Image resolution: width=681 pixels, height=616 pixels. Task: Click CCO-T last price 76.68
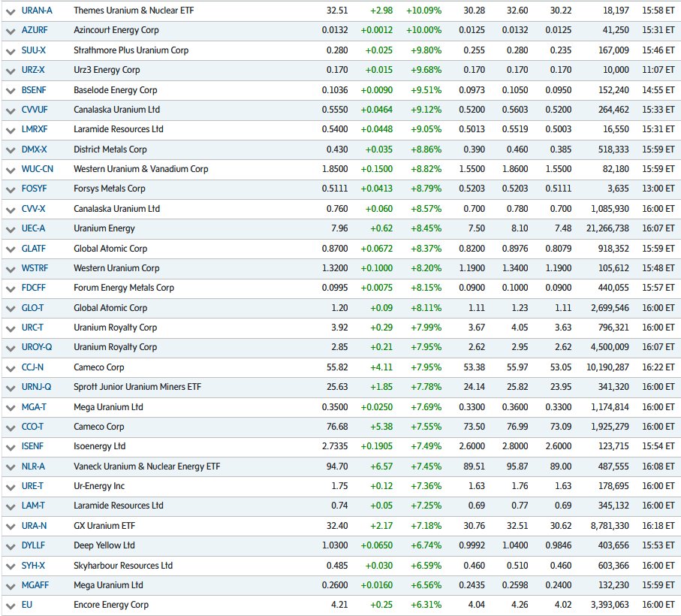[x=337, y=427]
